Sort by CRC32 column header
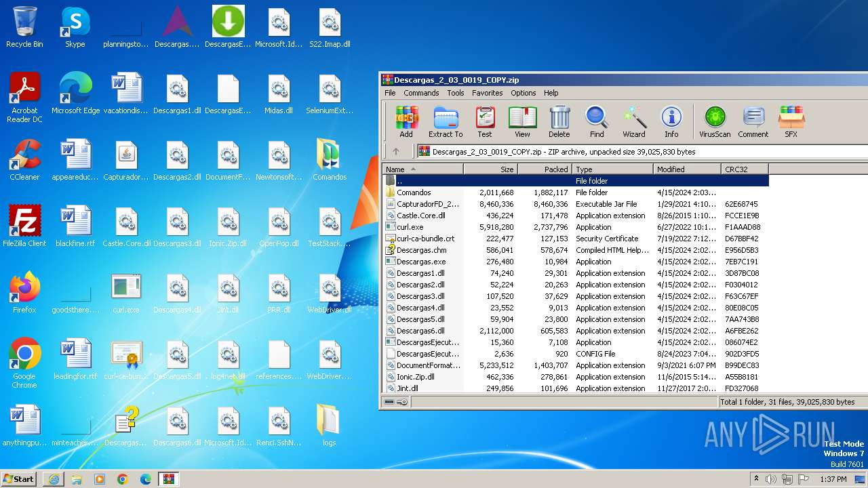Screen dimensions: 868x488 point(745,169)
